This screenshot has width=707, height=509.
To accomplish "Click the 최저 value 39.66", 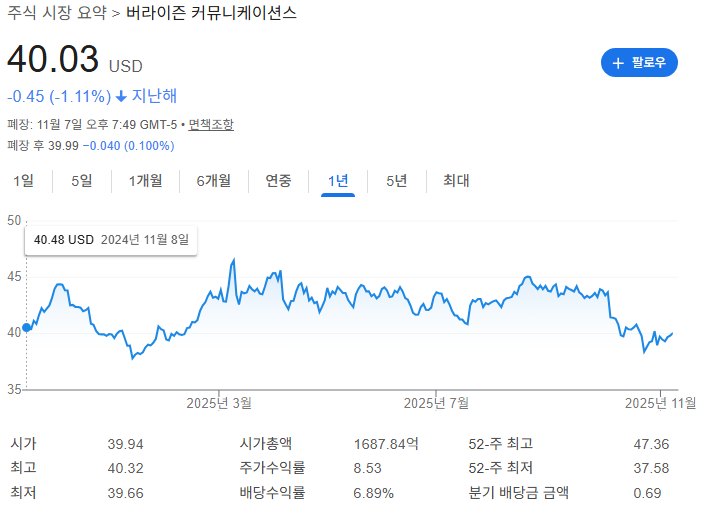I will [x=125, y=493].
